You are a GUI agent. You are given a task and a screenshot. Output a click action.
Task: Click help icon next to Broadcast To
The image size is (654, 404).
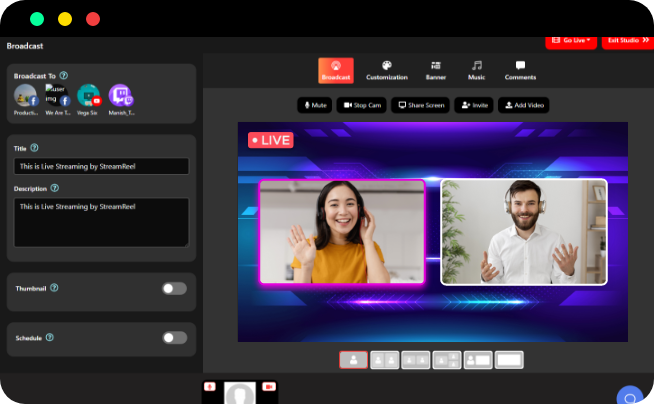[x=64, y=75]
